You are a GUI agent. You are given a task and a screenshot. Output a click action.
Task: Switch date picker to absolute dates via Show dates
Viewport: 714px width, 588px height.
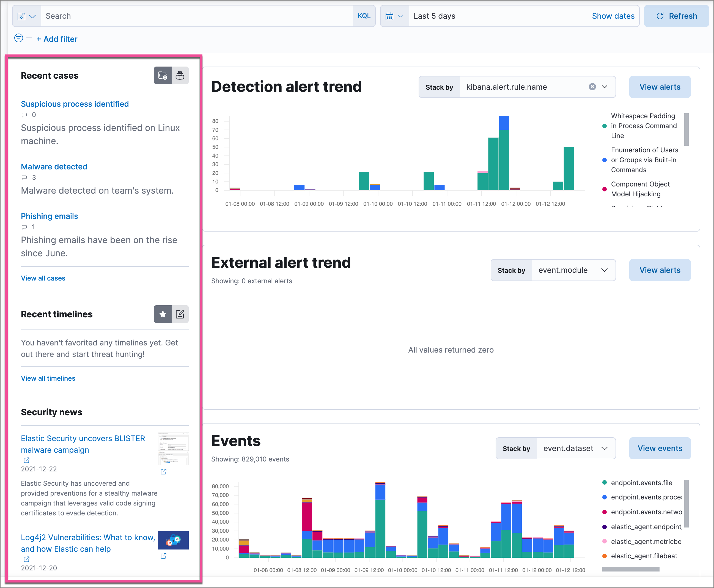[613, 16]
